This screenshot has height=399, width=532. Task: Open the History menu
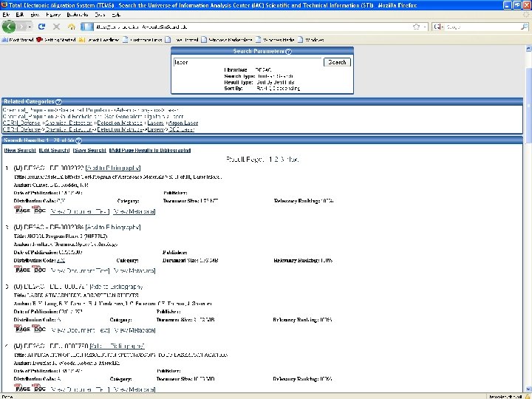[53, 15]
